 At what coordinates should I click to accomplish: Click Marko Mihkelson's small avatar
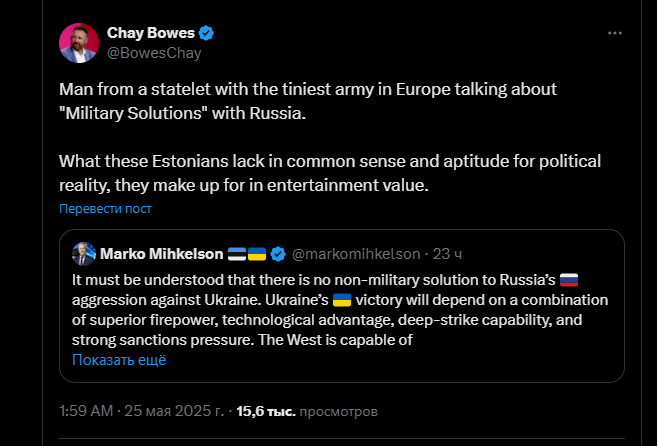pos(83,252)
